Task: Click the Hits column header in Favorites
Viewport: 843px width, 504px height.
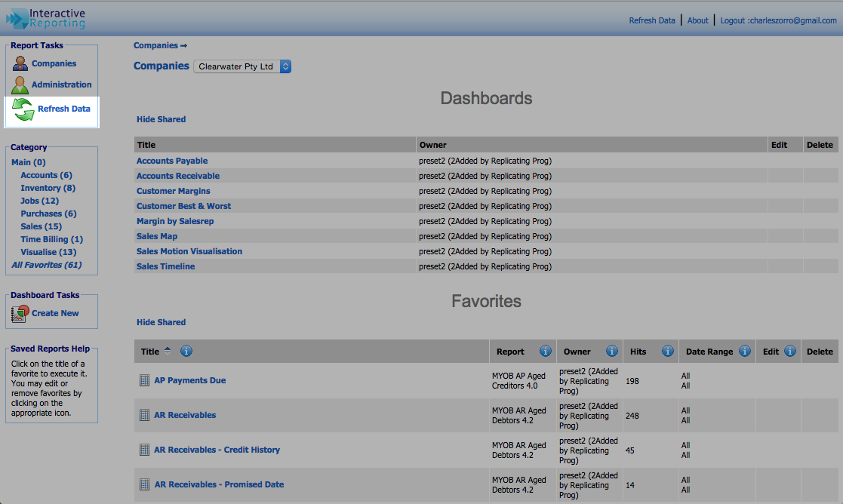Action: click(x=638, y=352)
